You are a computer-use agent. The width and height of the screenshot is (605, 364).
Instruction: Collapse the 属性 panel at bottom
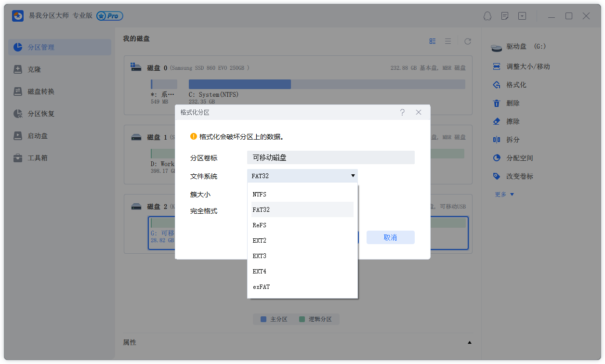470,342
